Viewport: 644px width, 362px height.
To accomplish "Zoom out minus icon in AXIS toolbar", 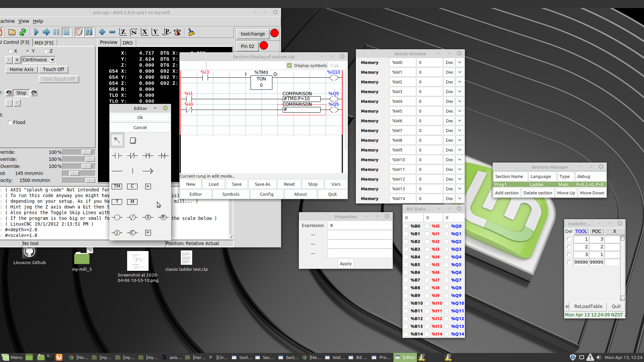I will [112, 32].
